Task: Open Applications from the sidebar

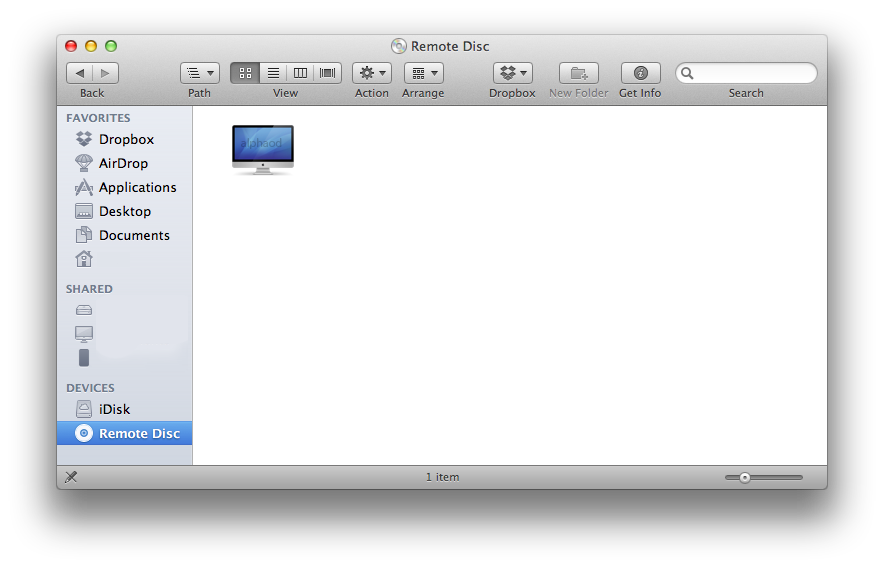Action: 125,187
